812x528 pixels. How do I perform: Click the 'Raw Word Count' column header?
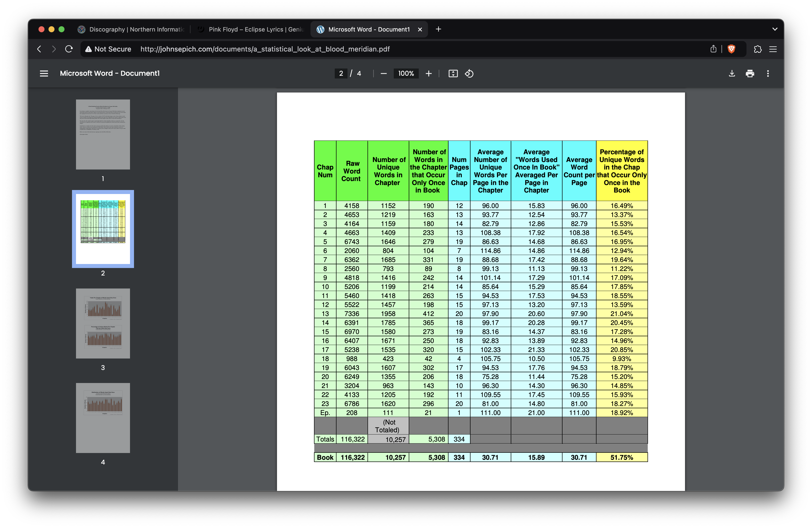[352, 171]
